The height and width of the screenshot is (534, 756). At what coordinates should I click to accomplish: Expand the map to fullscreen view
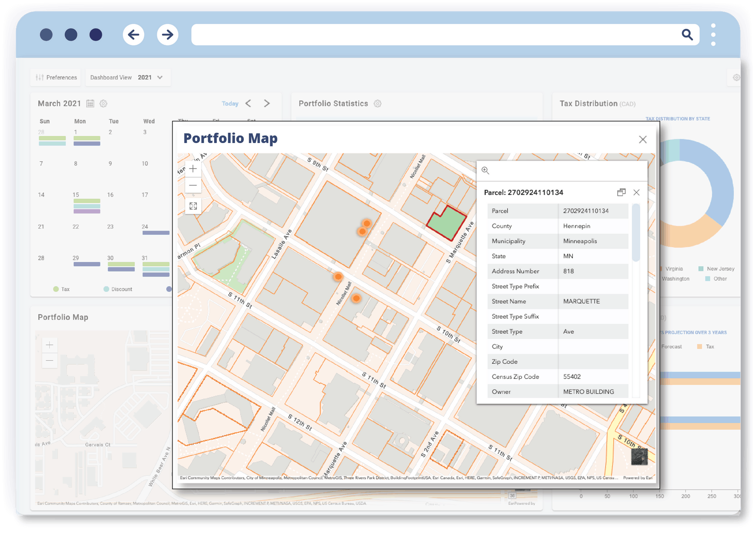click(193, 206)
